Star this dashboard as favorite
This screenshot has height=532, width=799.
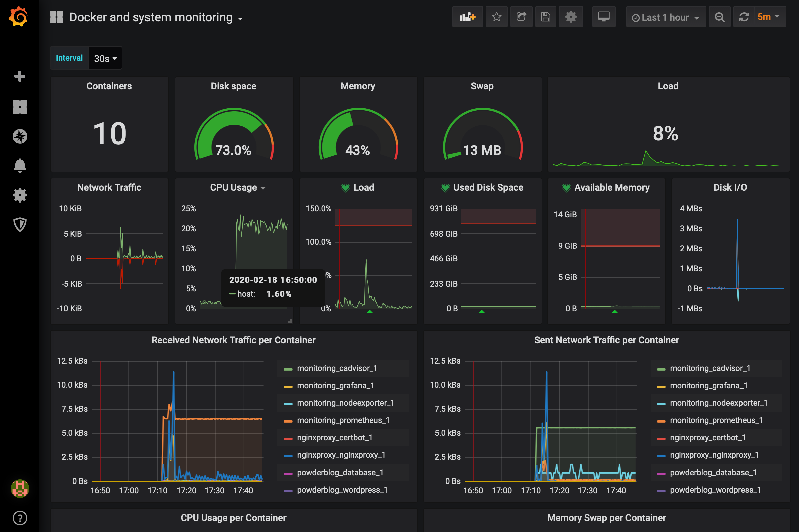click(496, 17)
